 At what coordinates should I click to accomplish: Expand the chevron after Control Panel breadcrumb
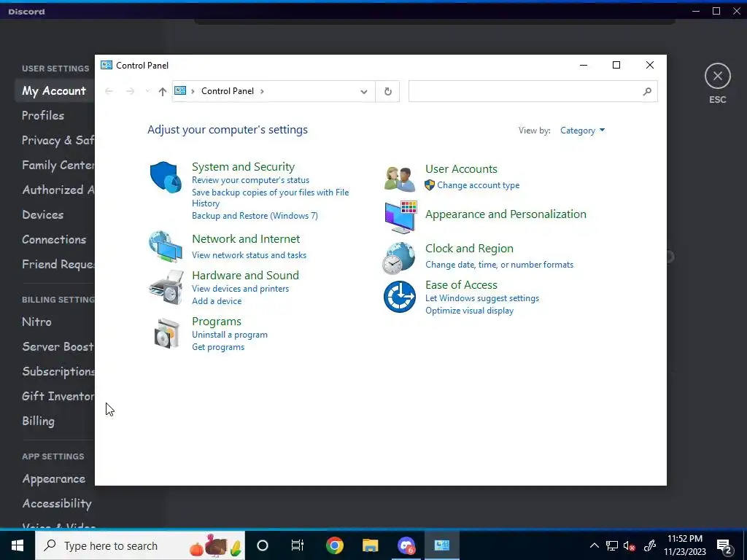(262, 91)
